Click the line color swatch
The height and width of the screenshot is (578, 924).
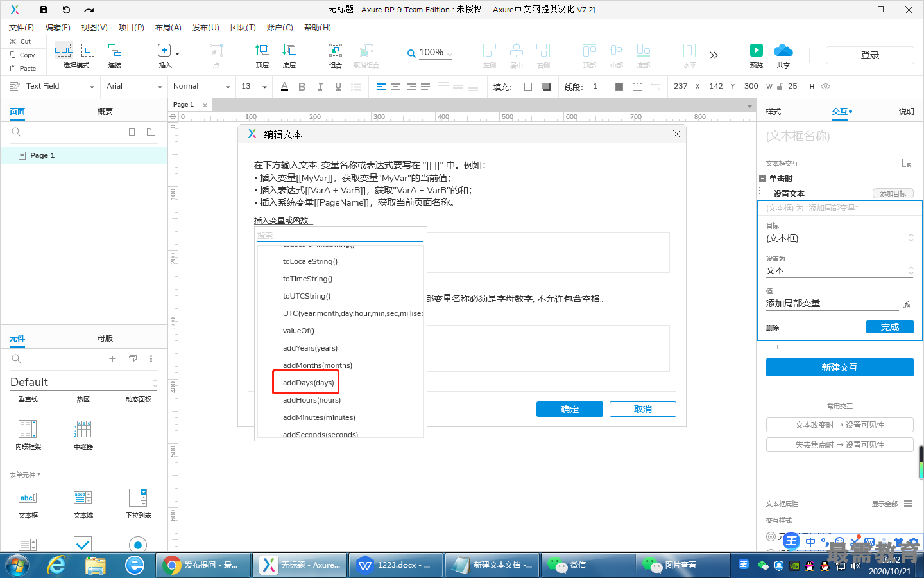619,87
